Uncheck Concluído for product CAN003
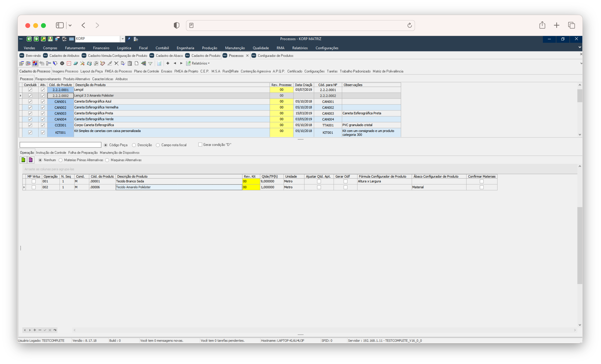Image resolution: width=601 pixels, height=364 pixels. (x=30, y=113)
